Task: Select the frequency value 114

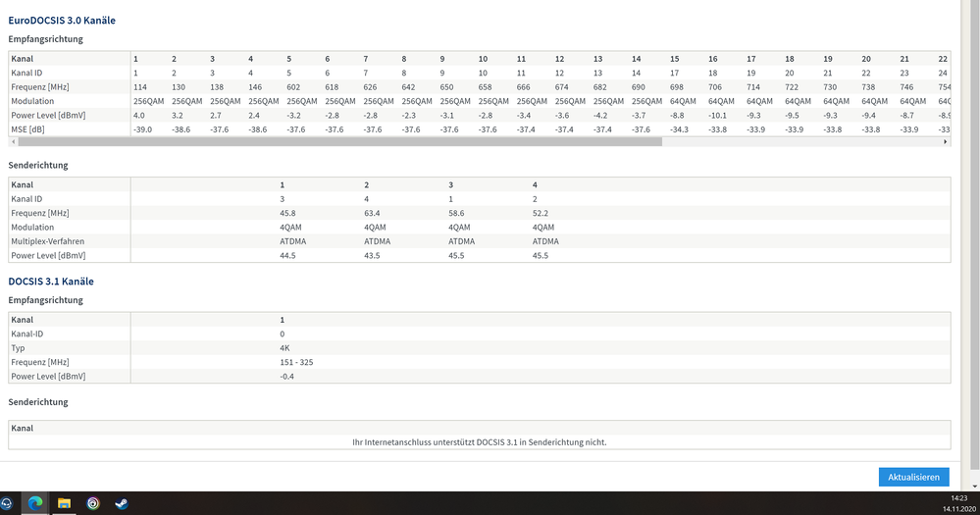Action: click(x=140, y=87)
